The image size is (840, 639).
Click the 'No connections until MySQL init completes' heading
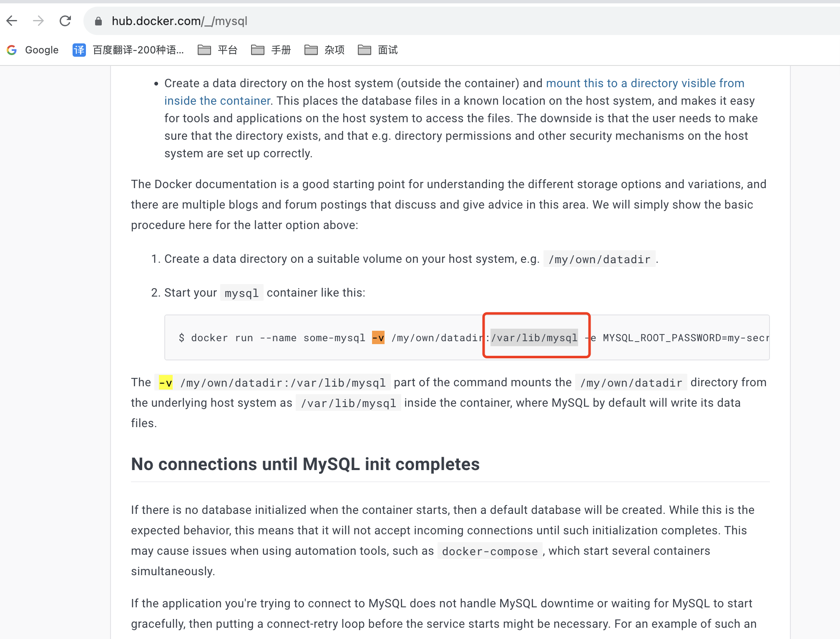[305, 464]
